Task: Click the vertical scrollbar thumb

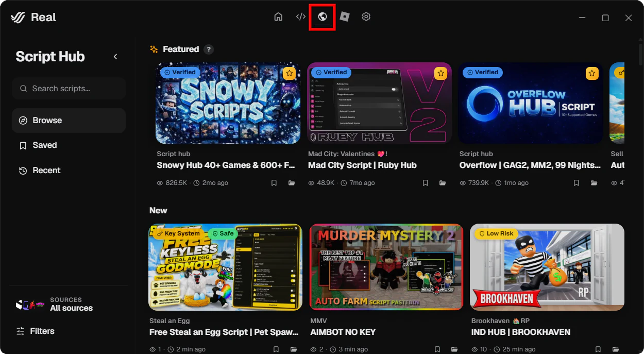Action: (640, 54)
